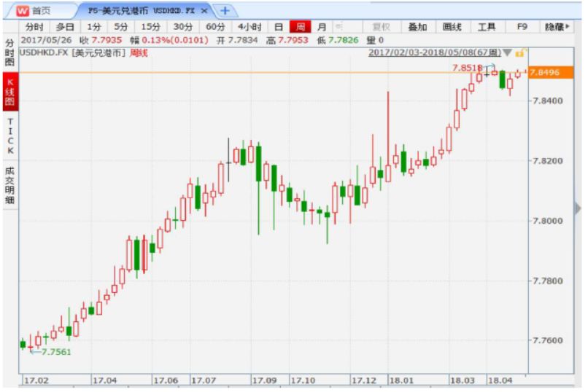Click the 7.7561 low price annotation
This screenshot has width=588, height=392.
56,352
